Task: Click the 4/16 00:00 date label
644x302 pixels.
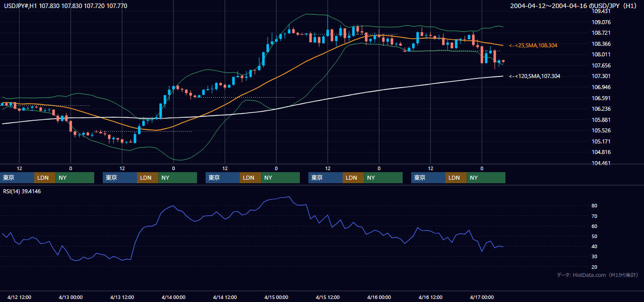Action: (x=379, y=297)
